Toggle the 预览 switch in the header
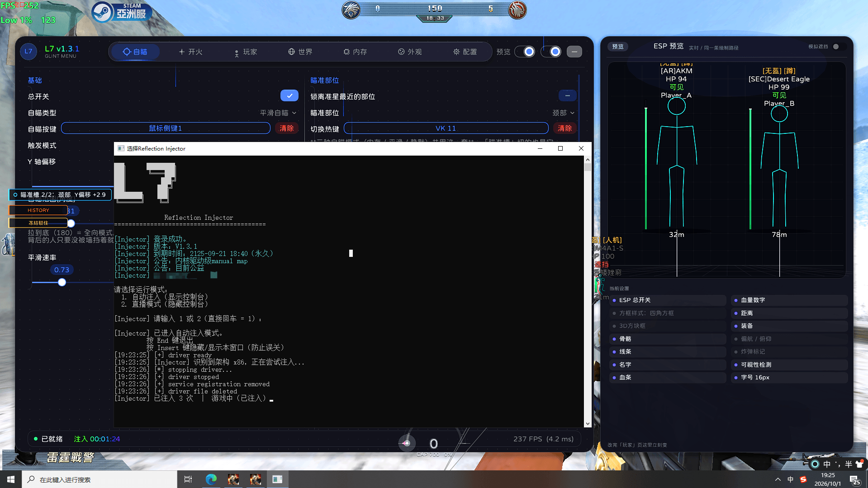The image size is (868, 488). (525, 52)
